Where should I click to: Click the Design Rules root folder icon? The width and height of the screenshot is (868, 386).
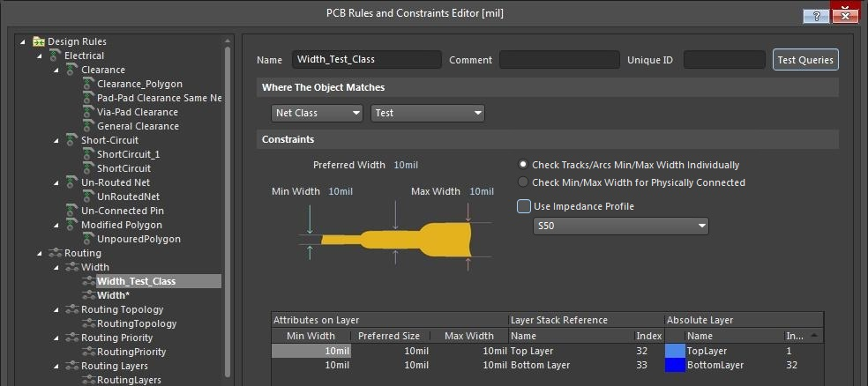39,41
